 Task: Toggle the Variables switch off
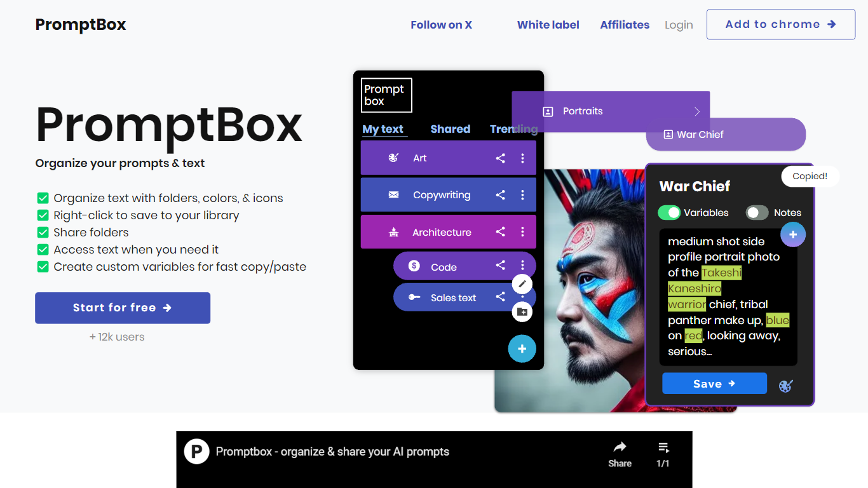coord(669,213)
